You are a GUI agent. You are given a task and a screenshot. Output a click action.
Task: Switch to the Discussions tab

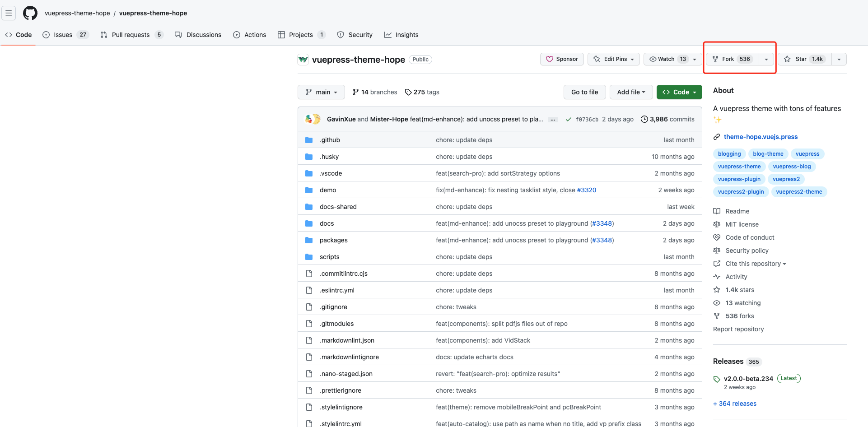198,35
